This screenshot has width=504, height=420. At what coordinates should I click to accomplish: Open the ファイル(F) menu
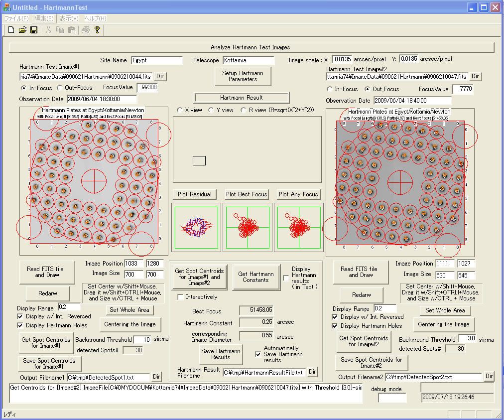click(x=16, y=18)
